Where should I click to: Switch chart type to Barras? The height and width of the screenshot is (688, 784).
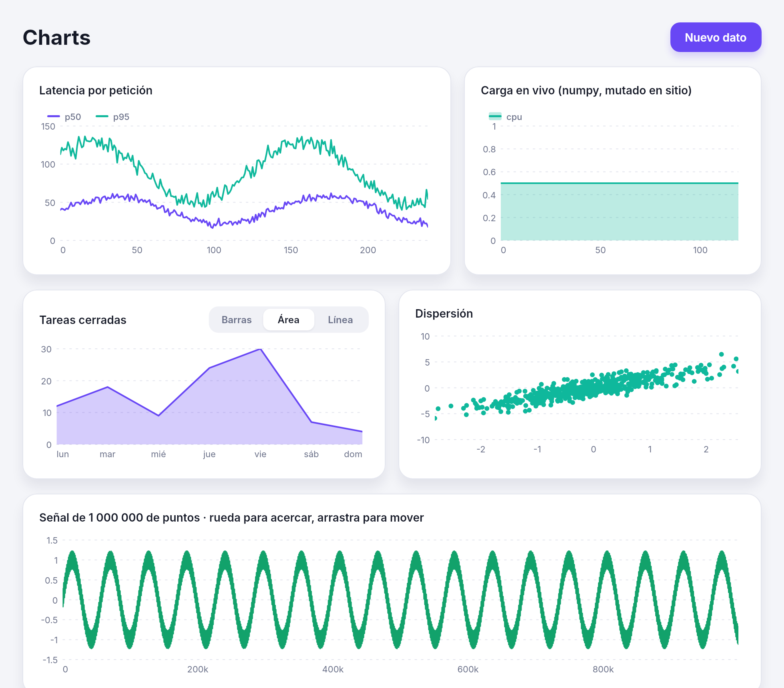click(236, 320)
